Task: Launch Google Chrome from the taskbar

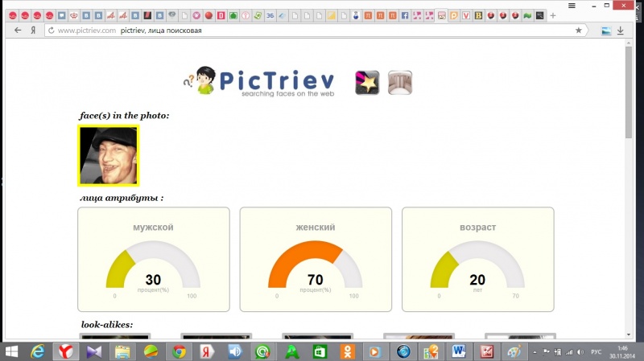Action: (179, 351)
